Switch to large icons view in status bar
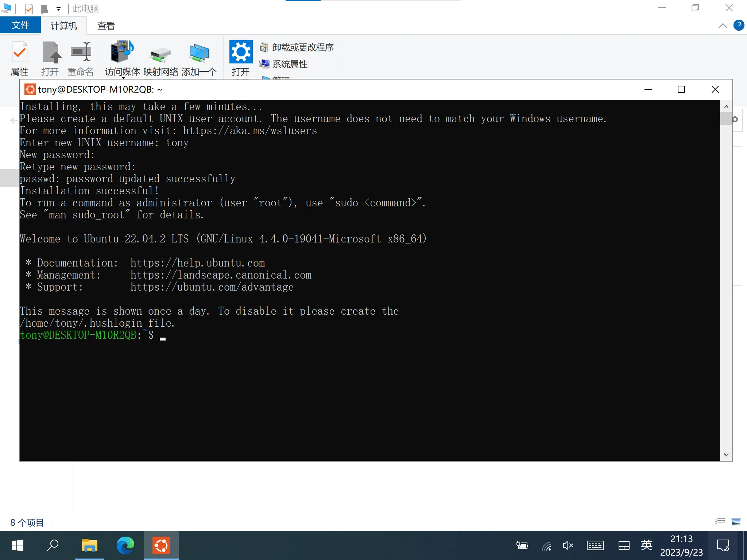Viewport: 747px width, 560px height. click(736, 522)
